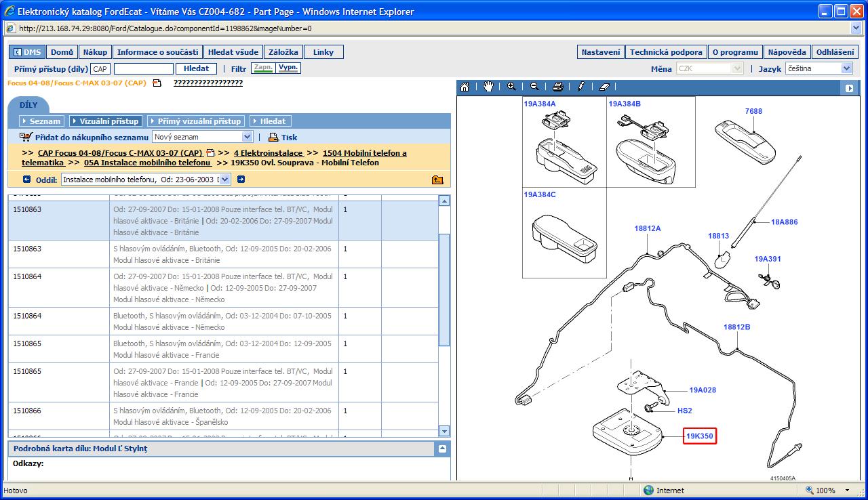Open the Jazyk language dropdown
Image resolution: width=868 pixels, height=500 pixels.
pyautogui.click(x=846, y=68)
